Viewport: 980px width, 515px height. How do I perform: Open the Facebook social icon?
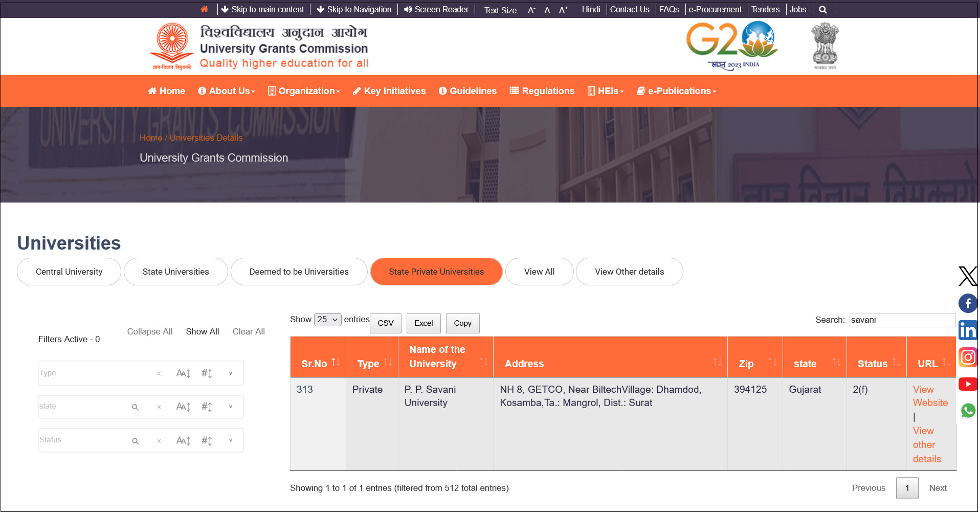click(968, 303)
